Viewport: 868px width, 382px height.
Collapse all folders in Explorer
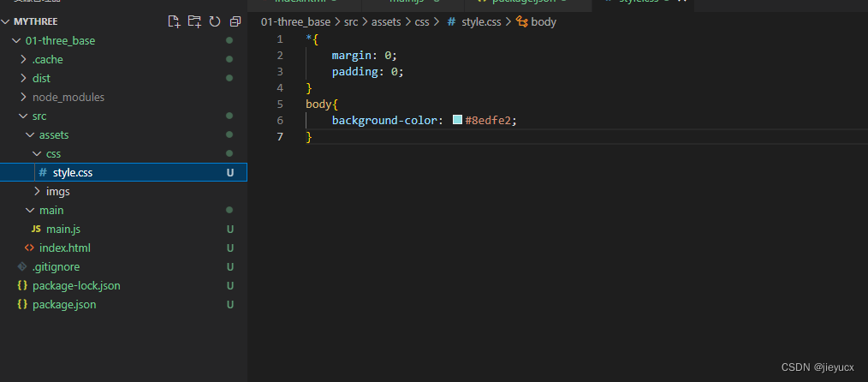point(235,21)
